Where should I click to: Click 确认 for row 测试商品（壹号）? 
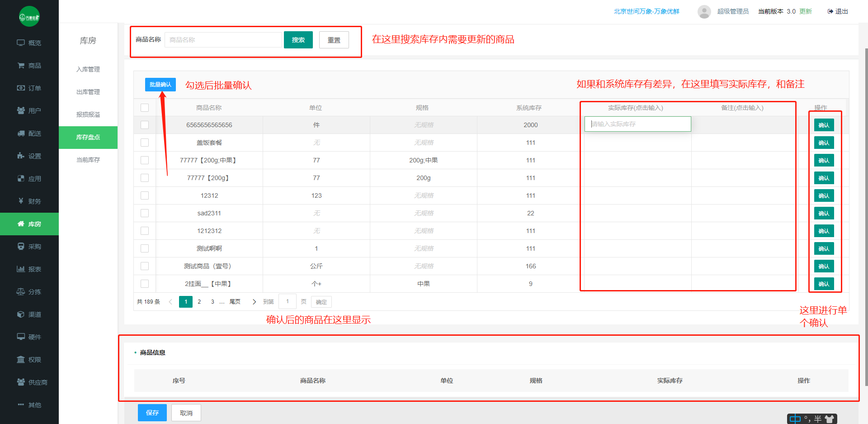click(824, 266)
